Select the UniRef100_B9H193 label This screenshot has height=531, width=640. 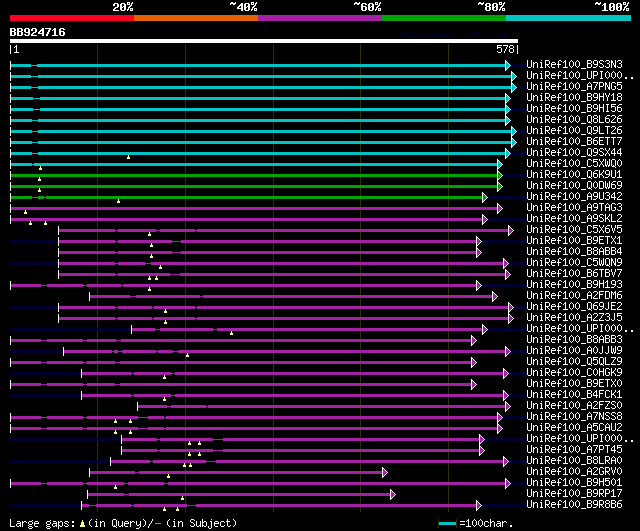pos(574,285)
